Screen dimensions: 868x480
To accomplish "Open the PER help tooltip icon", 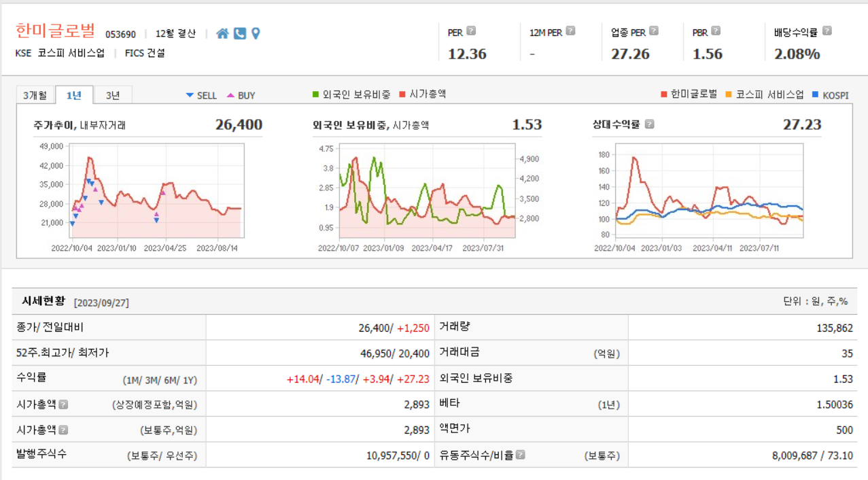I will 472,29.
